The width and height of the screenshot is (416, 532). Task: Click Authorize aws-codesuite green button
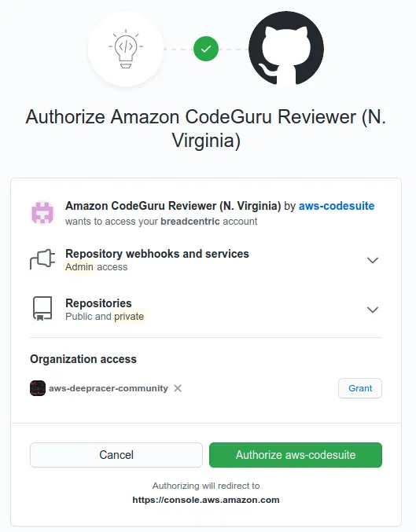(x=296, y=455)
